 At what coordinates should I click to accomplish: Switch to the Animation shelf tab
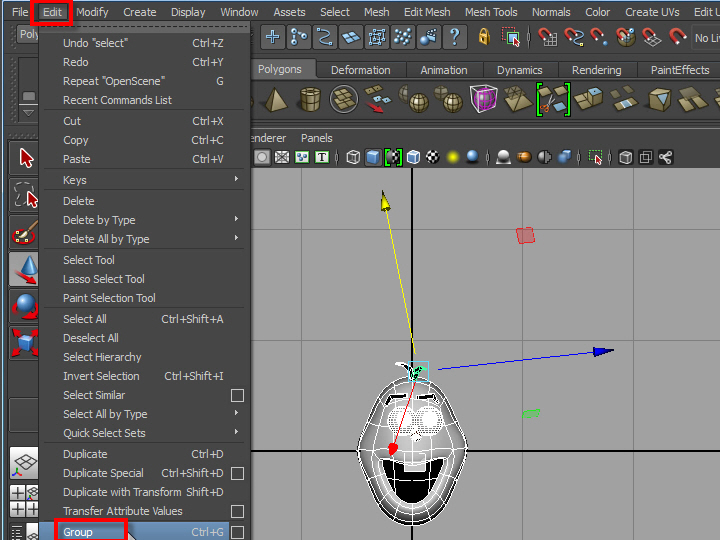[443, 70]
